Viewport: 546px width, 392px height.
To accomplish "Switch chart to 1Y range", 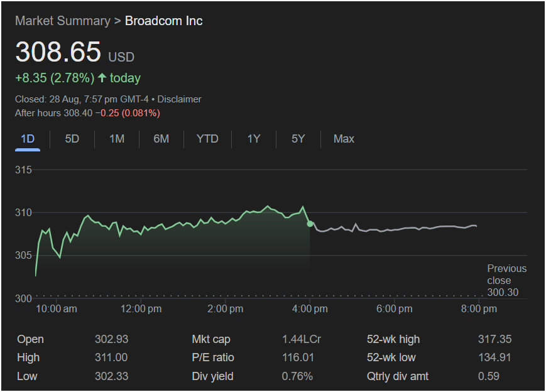I will click(x=253, y=139).
